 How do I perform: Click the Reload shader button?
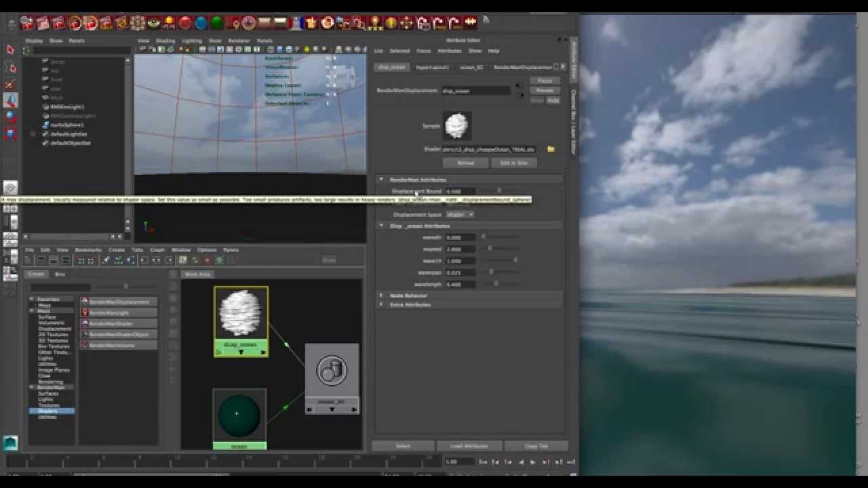[465, 163]
